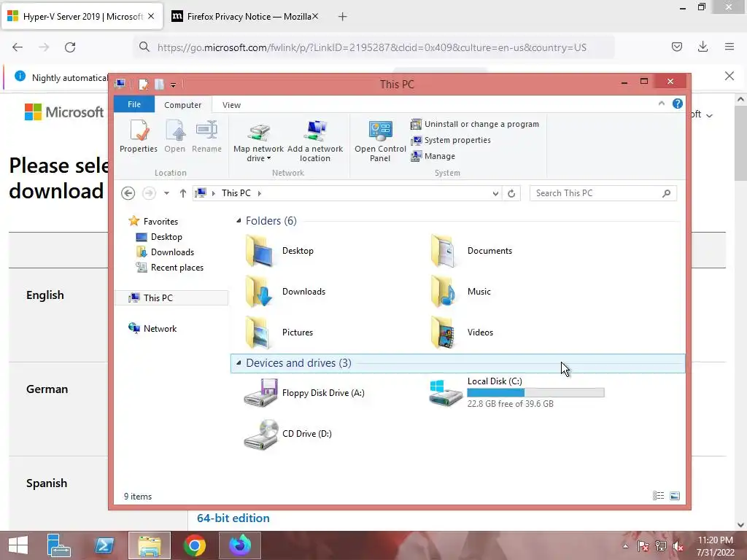
Task: Click Local Disk C: usage bar
Action: coord(535,392)
